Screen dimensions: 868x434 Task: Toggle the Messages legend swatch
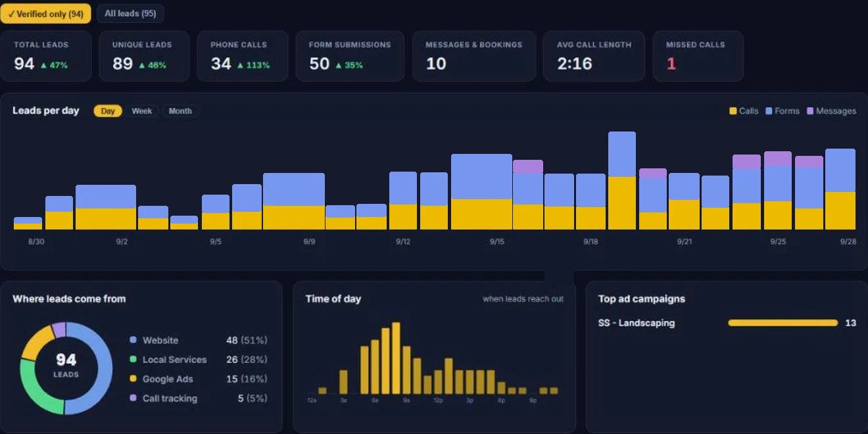tap(810, 111)
